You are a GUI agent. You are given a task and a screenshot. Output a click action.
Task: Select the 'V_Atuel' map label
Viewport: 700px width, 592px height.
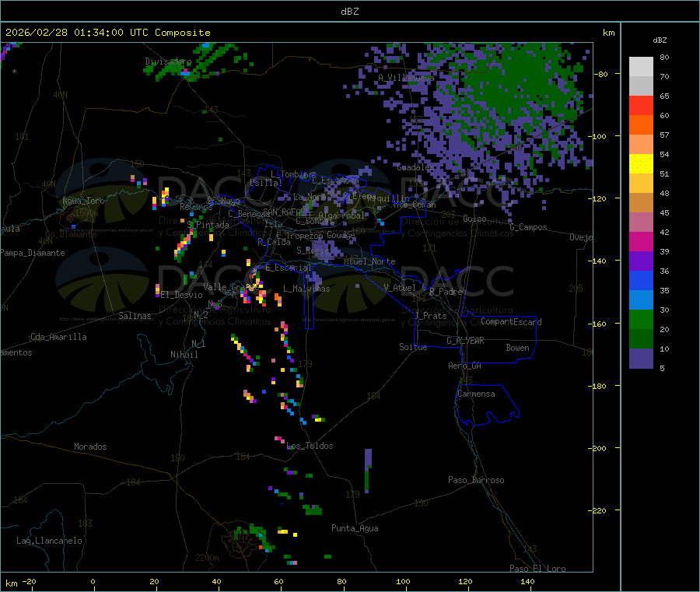click(400, 288)
